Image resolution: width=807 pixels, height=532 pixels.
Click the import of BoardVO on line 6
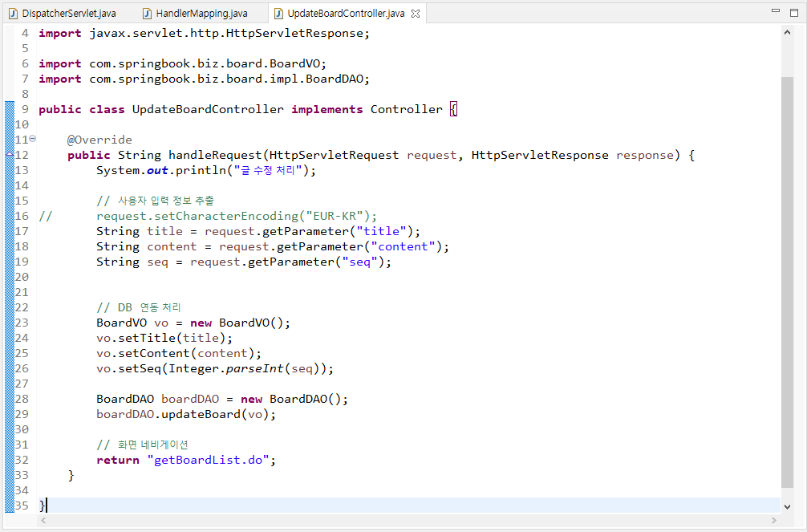click(x=183, y=64)
